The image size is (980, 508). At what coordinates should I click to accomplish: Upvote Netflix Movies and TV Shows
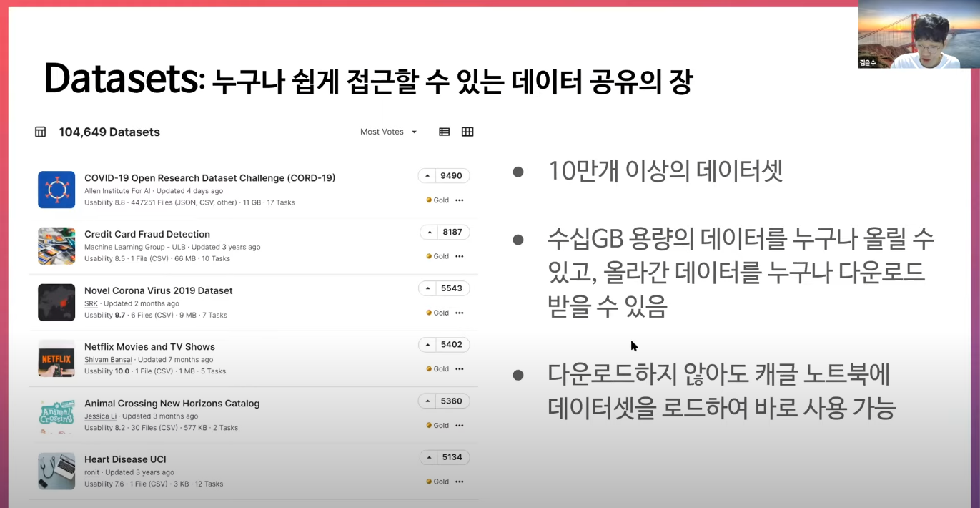tap(427, 345)
